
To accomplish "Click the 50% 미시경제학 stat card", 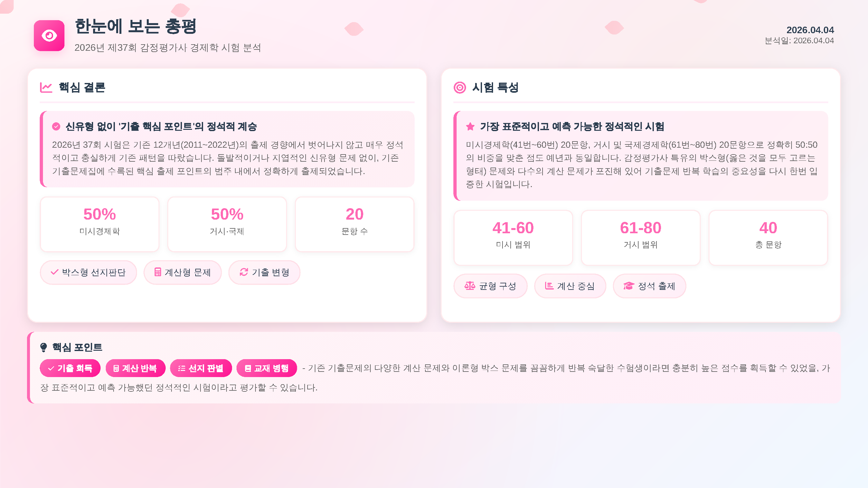I will coord(99,224).
